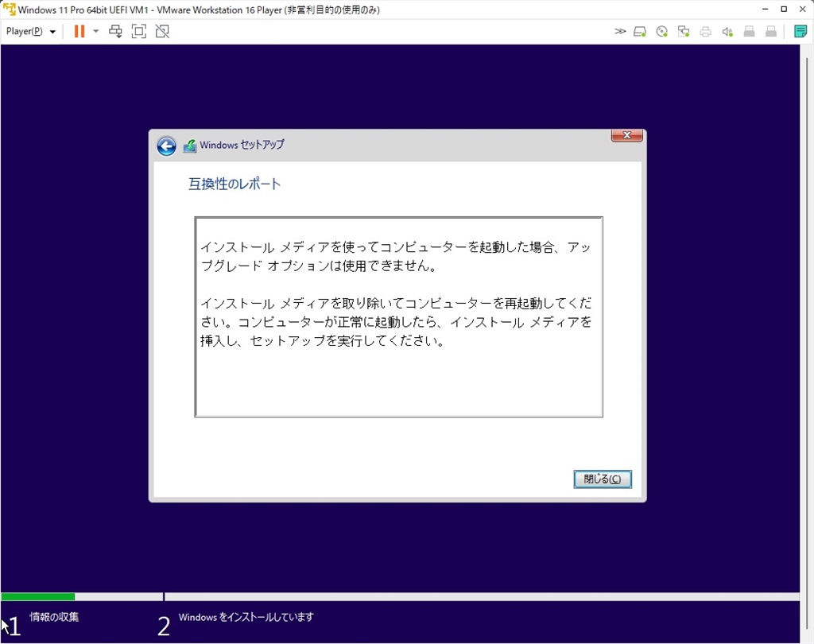Expand the power options dropdown arrow
Viewport: 814px width, 644px height.
pyautogui.click(x=96, y=31)
